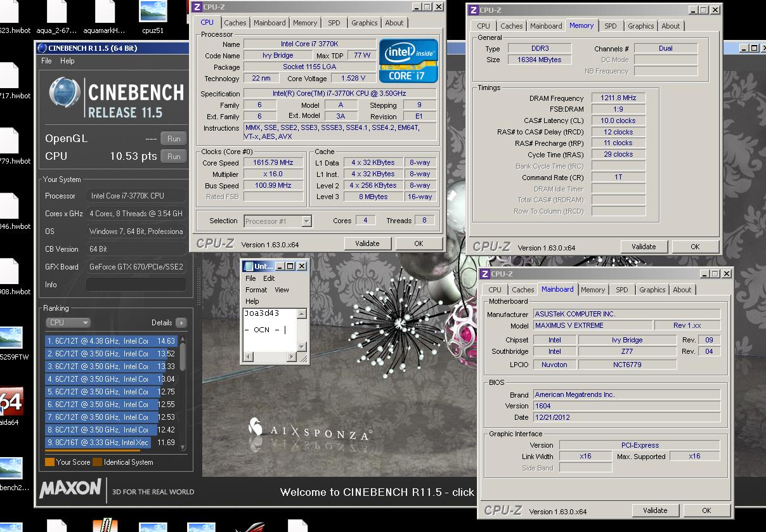Open Notepad View menu
766x532 pixels.
pyautogui.click(x=282, y=290)
